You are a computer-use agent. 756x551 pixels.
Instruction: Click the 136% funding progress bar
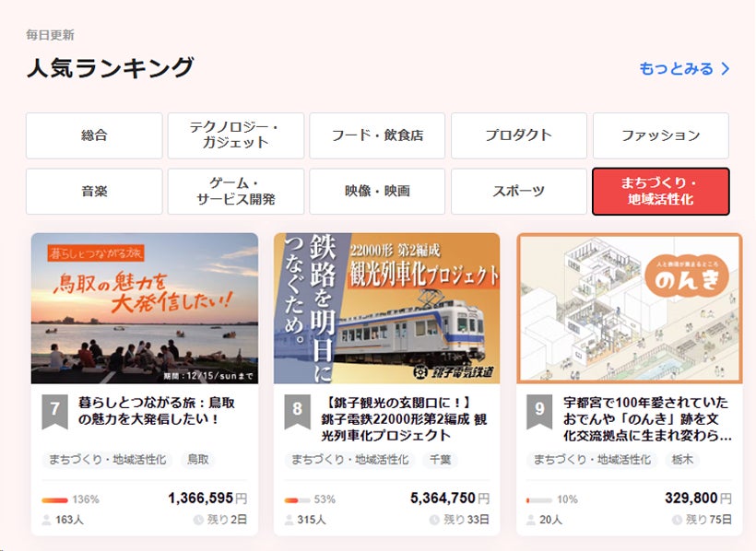(54, 500)
